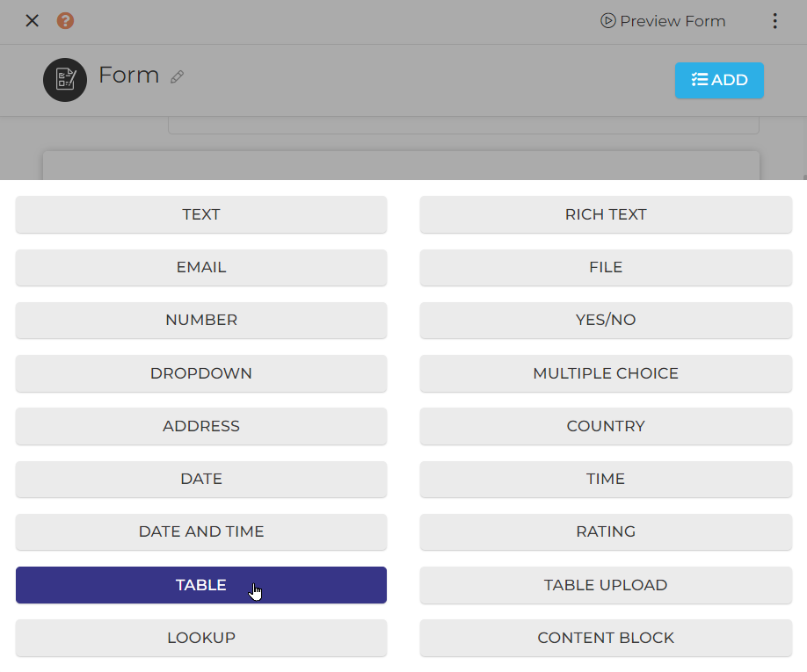Click the pencil edit icon beside Form
Image resolution: width=807 pixels, height=672 pixels.
pyautogui.click(x=178, y=77)
